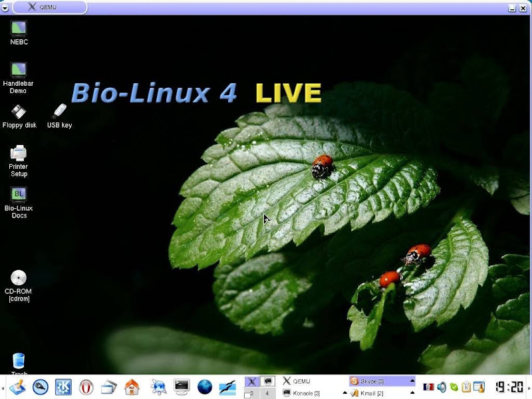
Task: Select the USB key desktop icon
Action: (x=59, y=116)
